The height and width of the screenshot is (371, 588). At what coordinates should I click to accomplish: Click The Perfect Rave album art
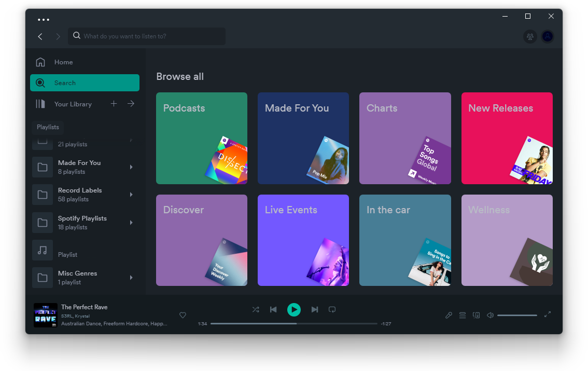tap(46, 315)
